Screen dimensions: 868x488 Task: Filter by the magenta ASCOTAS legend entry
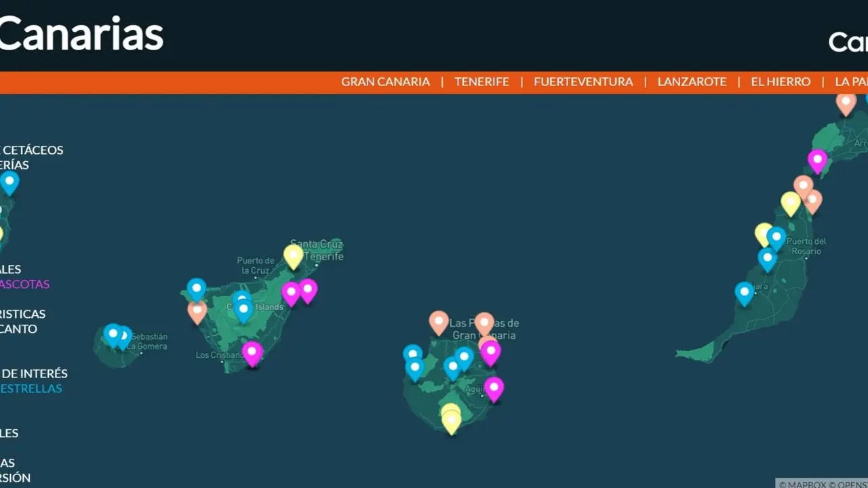click(24, 284)
